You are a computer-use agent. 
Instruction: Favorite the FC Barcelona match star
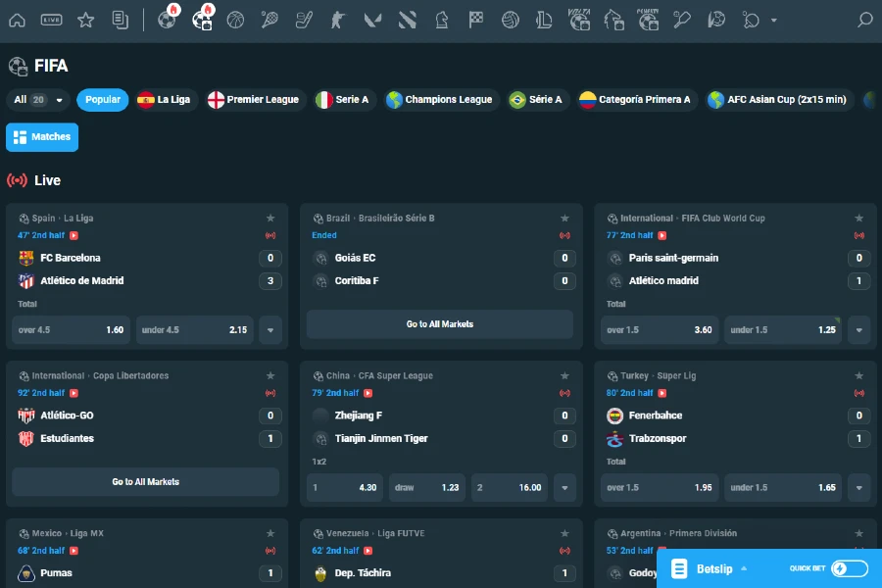[x=270, y=218]
